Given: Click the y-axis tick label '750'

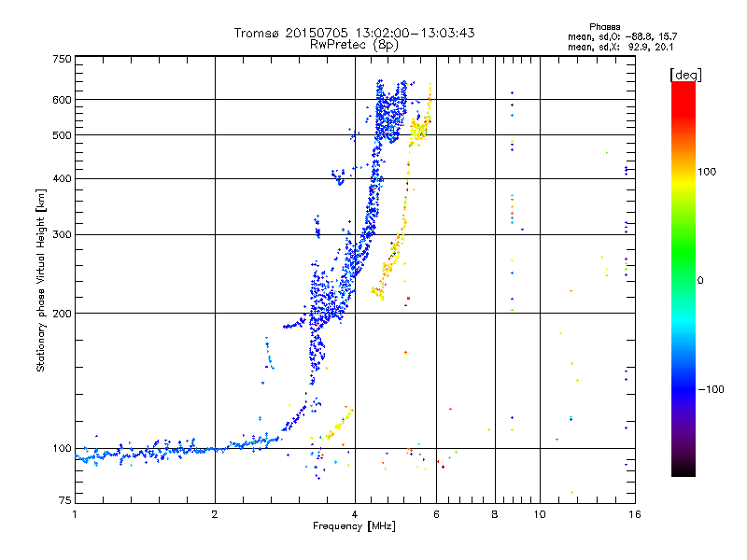Looking at the screenshot, I should (62, 59).
